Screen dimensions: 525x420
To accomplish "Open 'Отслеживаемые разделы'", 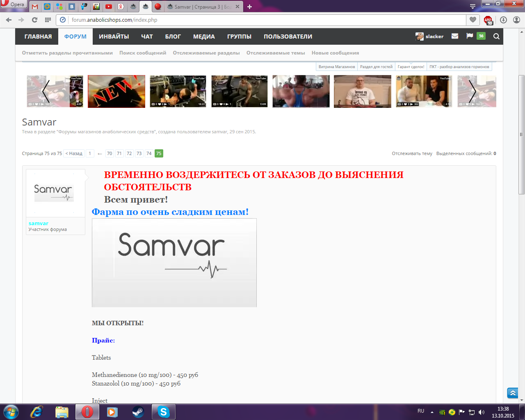I will click(206, 53).
